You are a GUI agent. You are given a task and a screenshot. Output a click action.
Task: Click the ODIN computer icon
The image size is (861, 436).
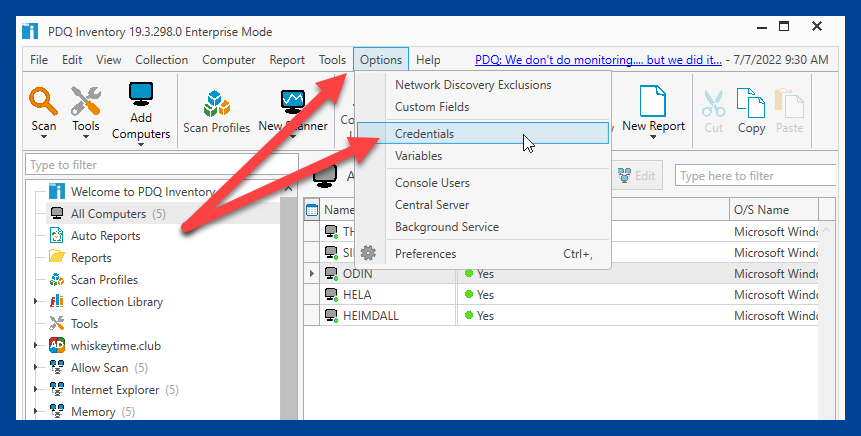tap(331, 273)
